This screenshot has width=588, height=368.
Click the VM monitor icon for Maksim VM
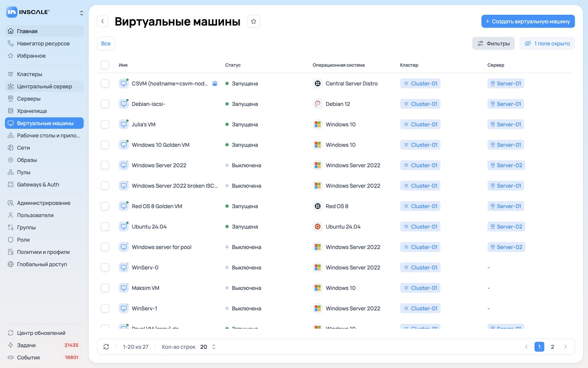123,288
